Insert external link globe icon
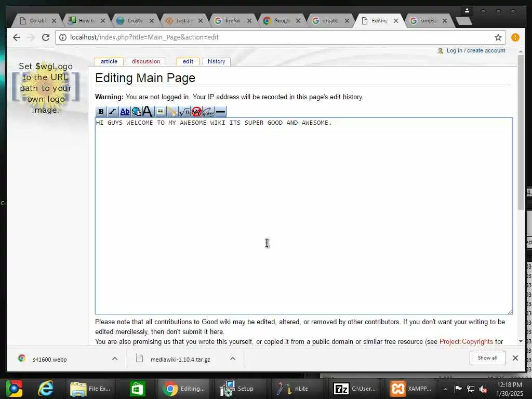This screenshot has height=399, width=532. pyautogui.click(x=137, y=111)
